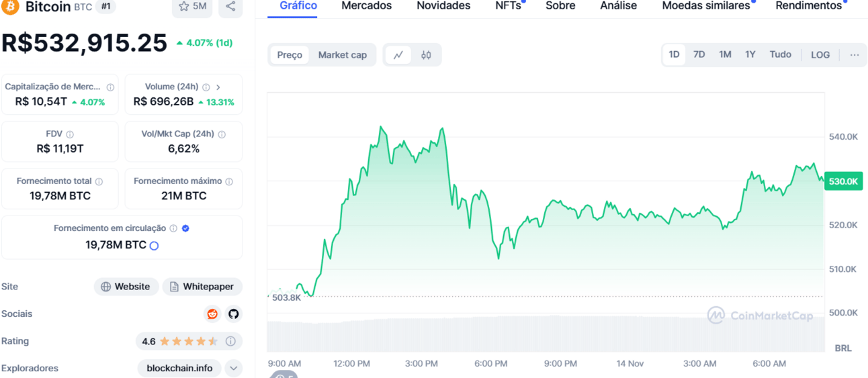
Task: Click the circulating supply progress circle
Action: 154,246
